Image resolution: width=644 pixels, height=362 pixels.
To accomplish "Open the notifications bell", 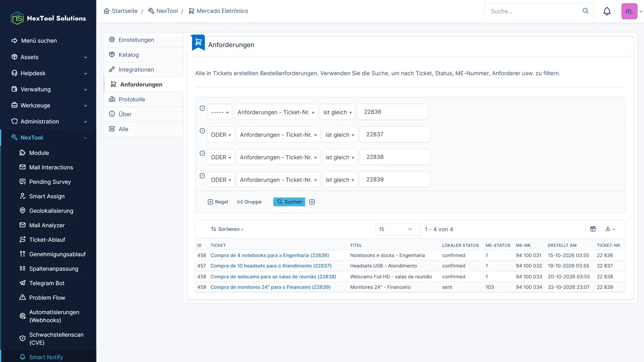I will tap(607, 11).
